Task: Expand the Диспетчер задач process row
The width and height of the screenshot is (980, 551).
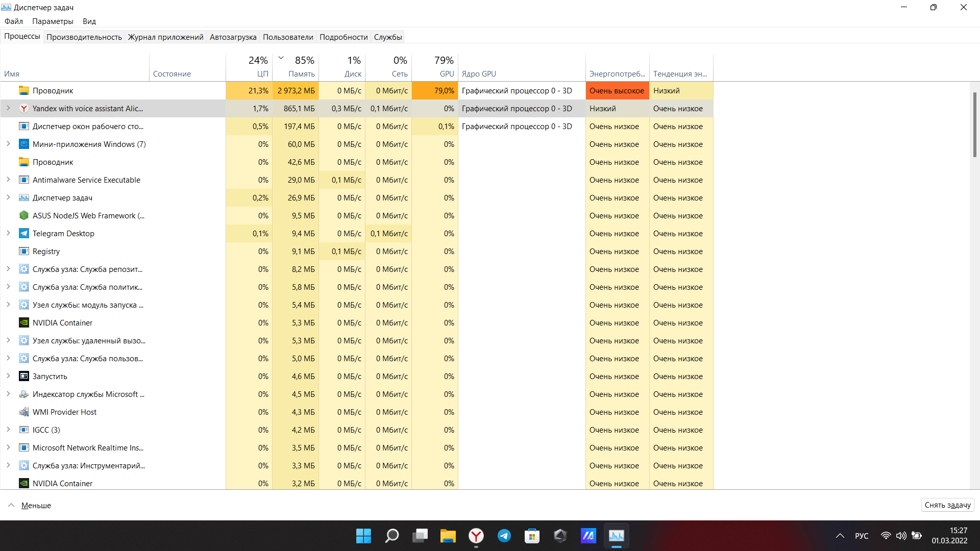Action: 8,197
